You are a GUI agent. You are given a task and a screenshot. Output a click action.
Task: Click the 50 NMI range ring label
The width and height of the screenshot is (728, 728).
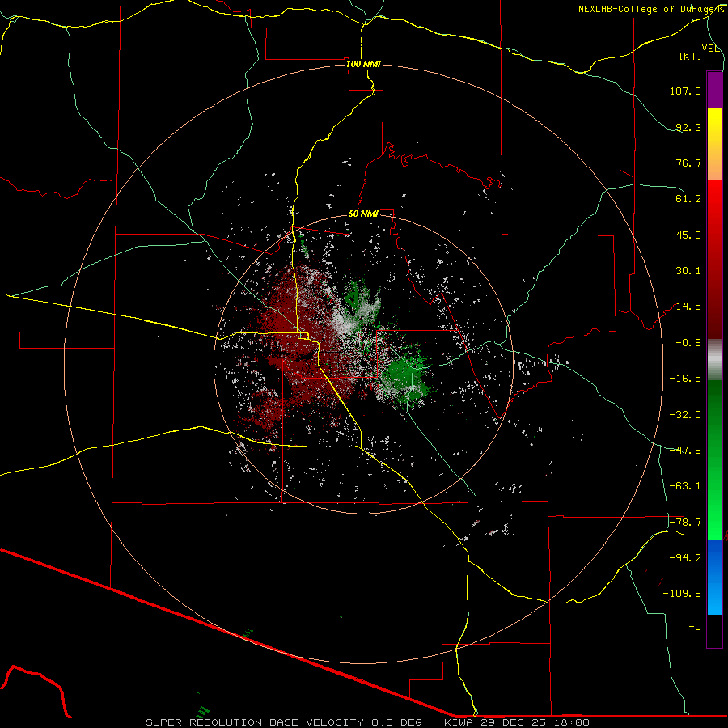point(363,214)
